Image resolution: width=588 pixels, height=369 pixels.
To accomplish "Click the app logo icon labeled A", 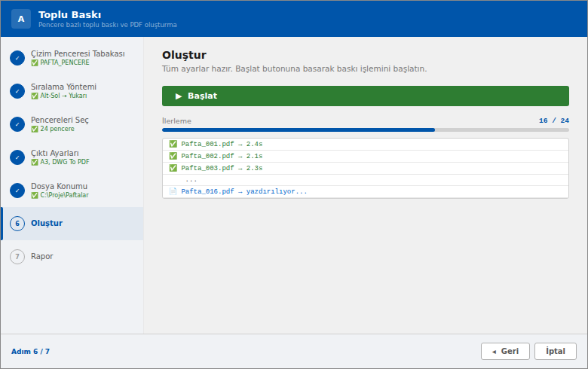I will (x=21, y=19).
